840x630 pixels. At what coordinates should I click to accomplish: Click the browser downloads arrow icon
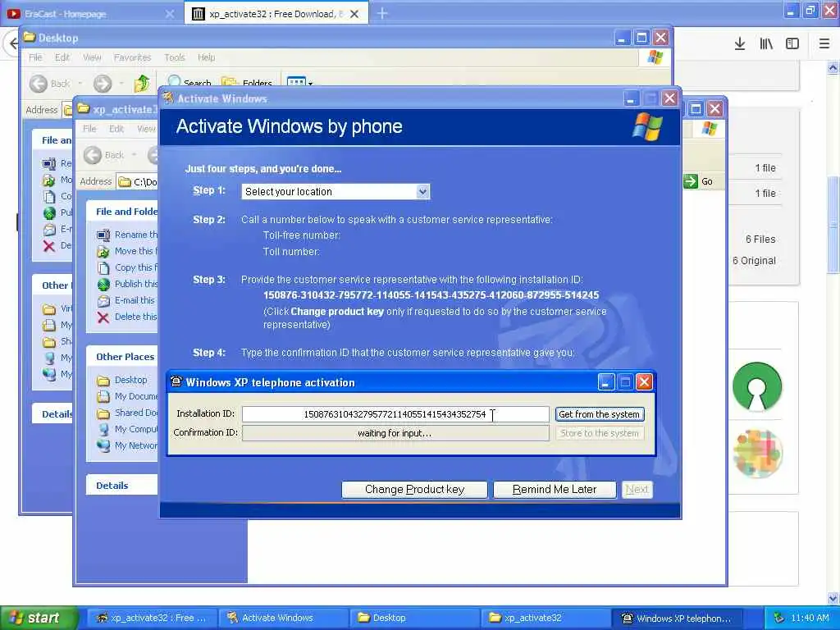pos(739,43)
